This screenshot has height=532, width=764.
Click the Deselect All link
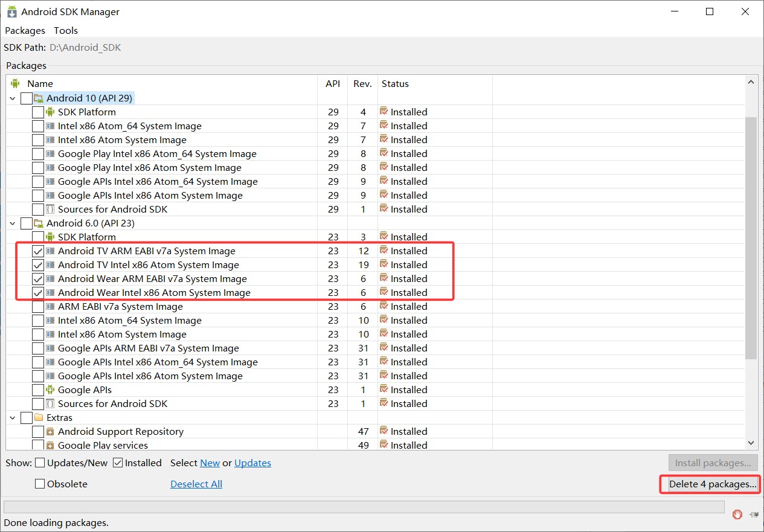click(x=196, y=484)
